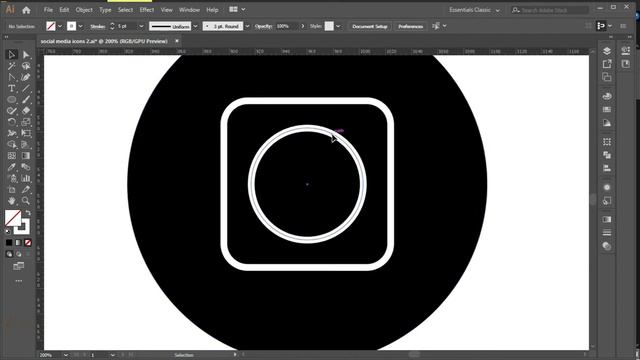Pick the Magic Wand tool
Screen dimensions: 640x360
tap(11, 66)
